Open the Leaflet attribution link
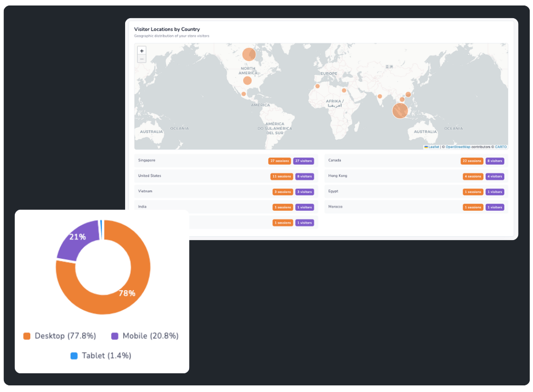This screenshot has height=392, width=533. point(433,147)
